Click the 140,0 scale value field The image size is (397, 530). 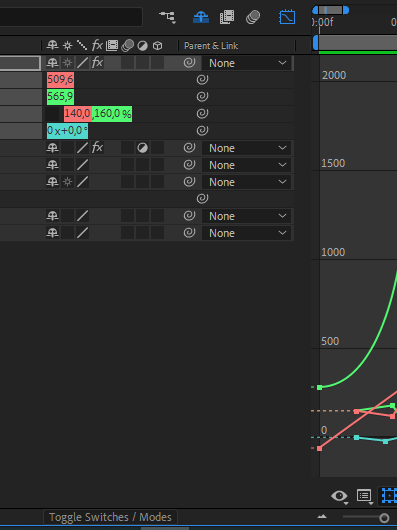click(x=77, y=114)
